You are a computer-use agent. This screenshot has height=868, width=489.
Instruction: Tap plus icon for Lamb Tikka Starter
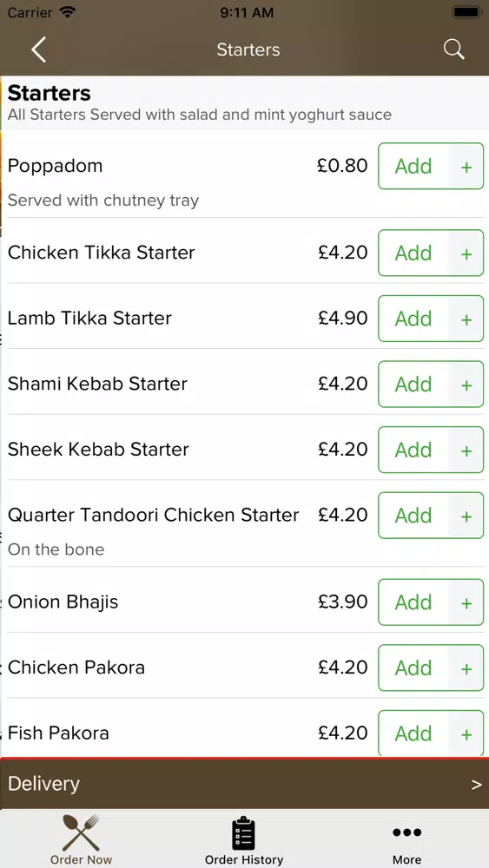466,319
